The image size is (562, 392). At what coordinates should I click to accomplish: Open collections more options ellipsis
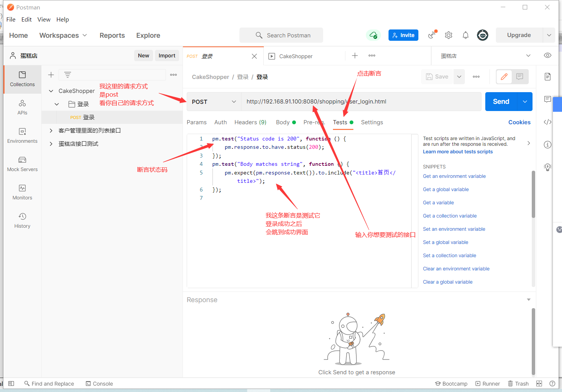[x=173, y=75]
